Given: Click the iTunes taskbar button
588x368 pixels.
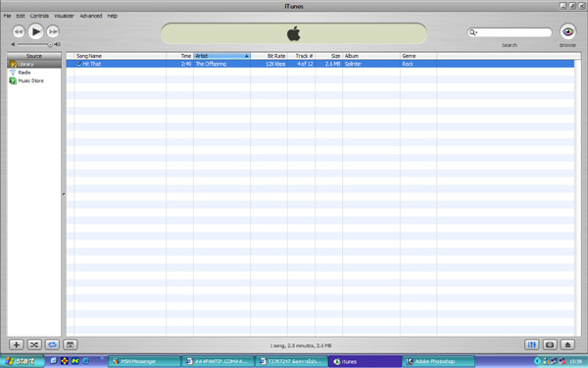Looking at the screenshot, I should 365,361.
